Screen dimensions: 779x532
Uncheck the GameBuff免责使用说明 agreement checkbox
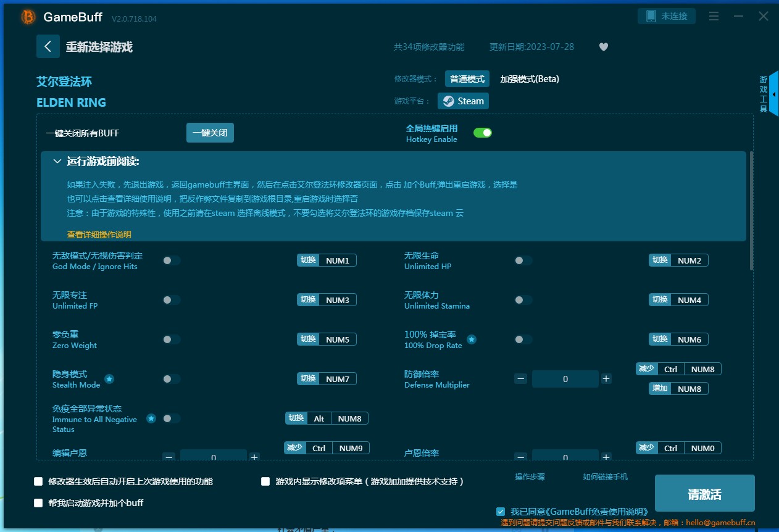pos(501,512)
